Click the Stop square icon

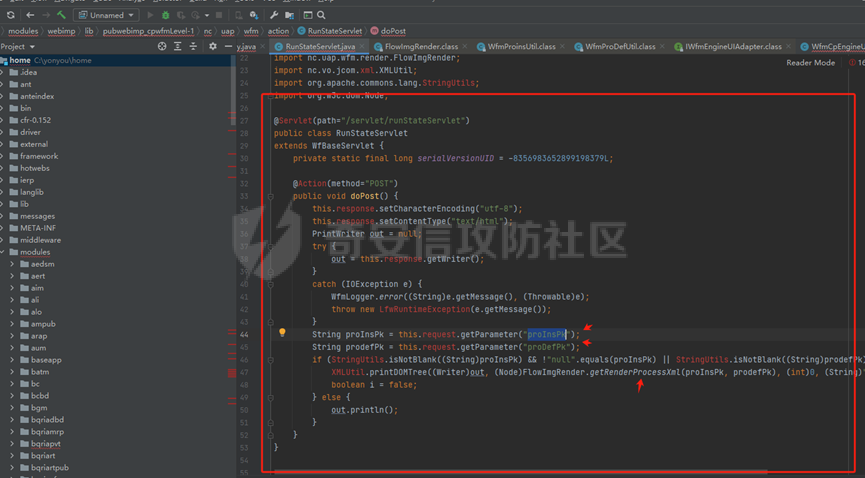point(219,15)
